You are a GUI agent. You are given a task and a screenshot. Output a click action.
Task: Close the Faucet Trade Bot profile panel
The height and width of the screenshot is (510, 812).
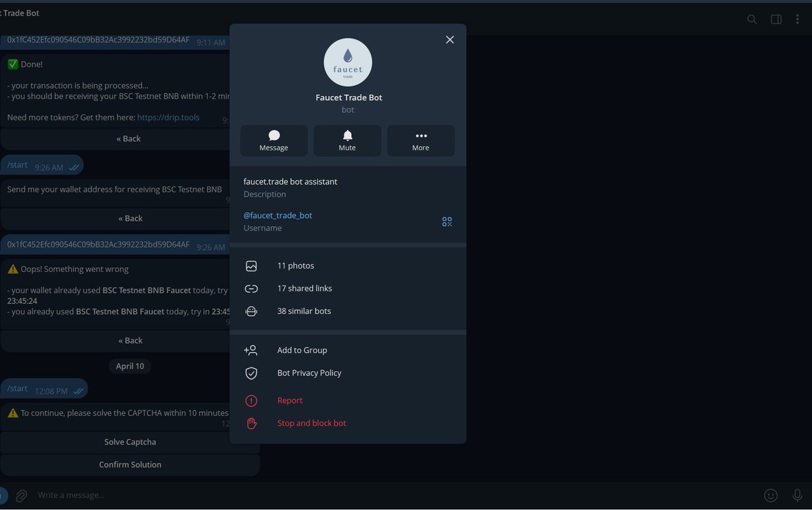[450, 40]
